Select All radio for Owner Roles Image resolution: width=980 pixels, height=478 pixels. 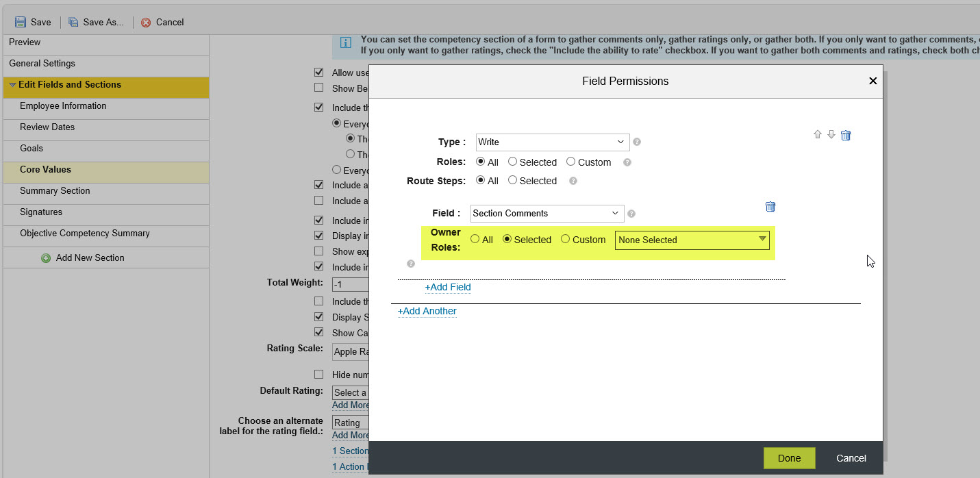pyautogui.click(x=475, y=239)
